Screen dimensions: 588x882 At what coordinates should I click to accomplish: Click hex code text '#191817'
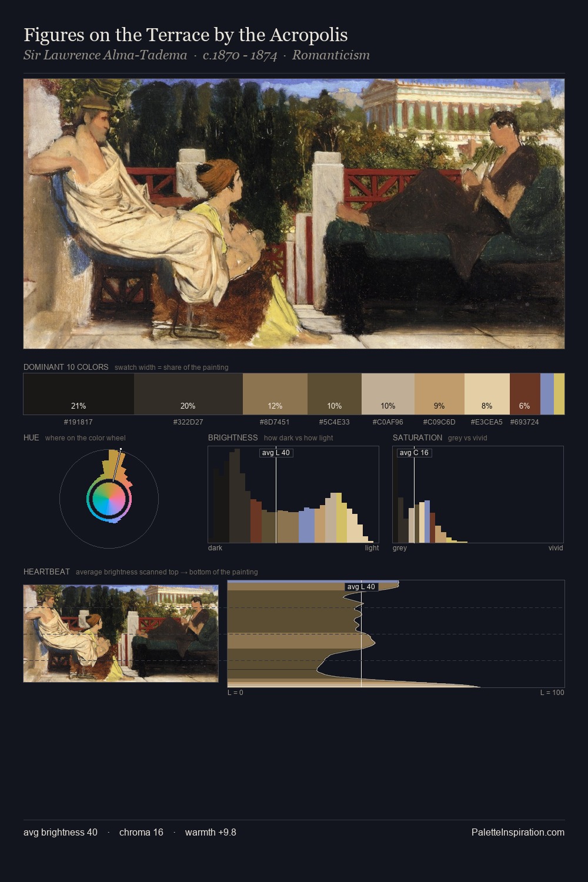pos(78,422)
